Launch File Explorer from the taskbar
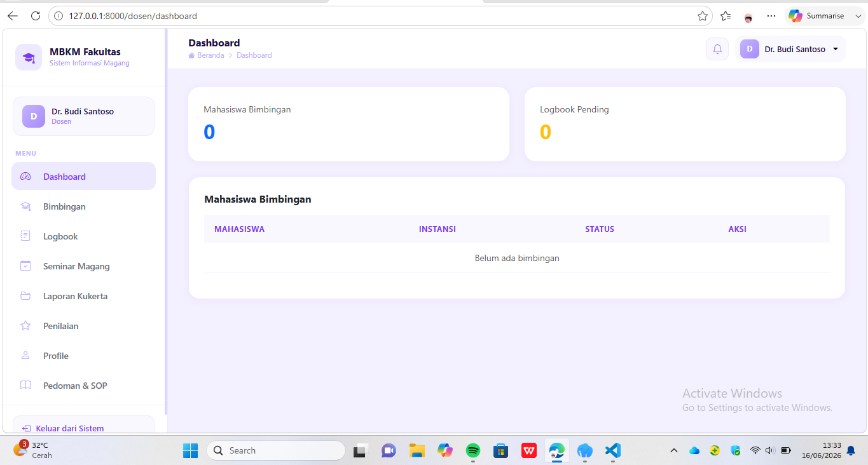 click(x=417, y=450)
